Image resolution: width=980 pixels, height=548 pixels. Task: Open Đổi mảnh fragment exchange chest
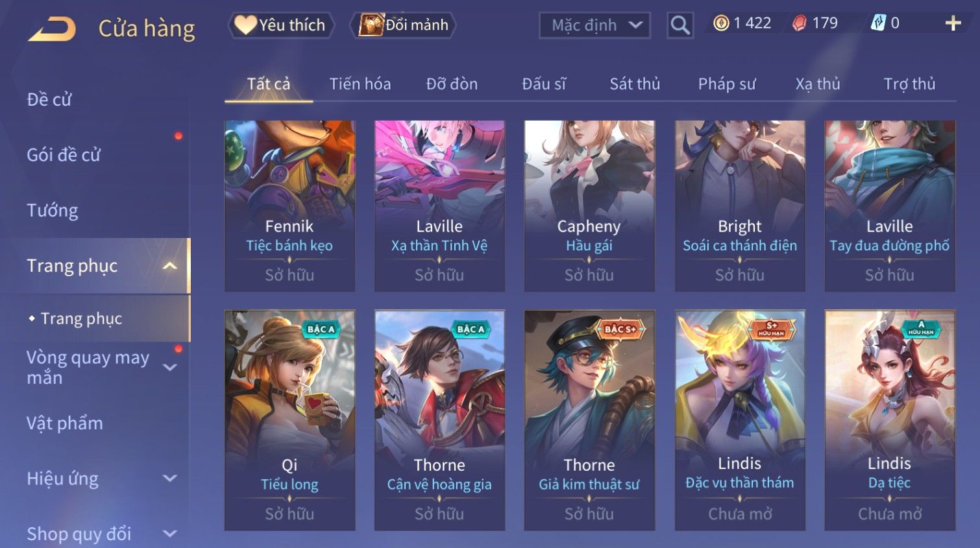pos(402,25)
